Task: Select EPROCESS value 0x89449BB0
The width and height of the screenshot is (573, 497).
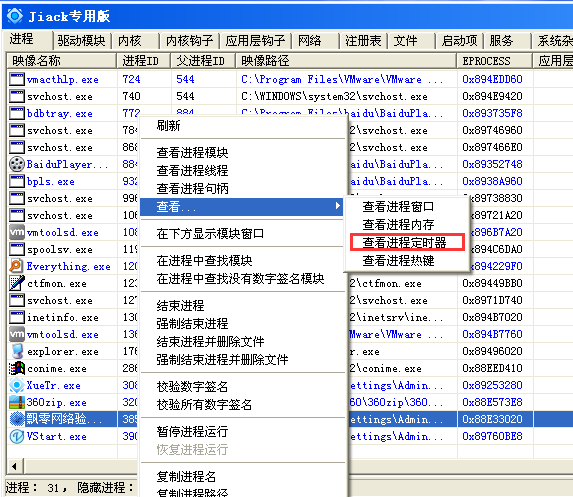Action: coord(492,283)
